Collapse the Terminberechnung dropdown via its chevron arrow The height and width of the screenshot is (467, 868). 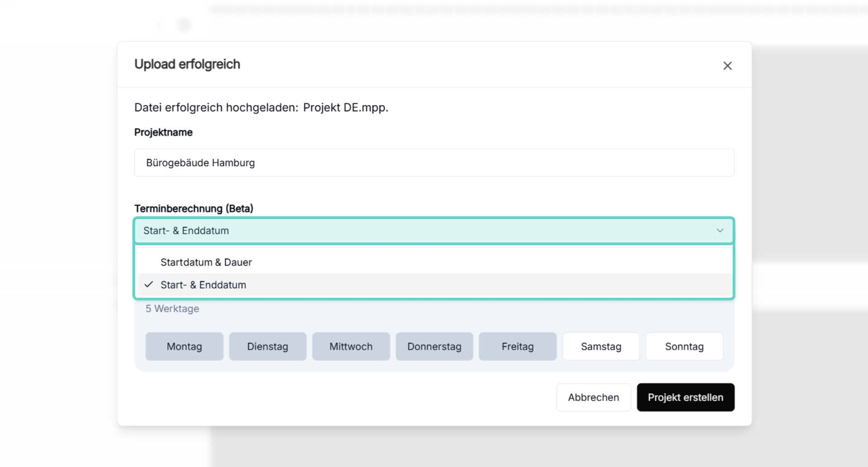point(720,231)
